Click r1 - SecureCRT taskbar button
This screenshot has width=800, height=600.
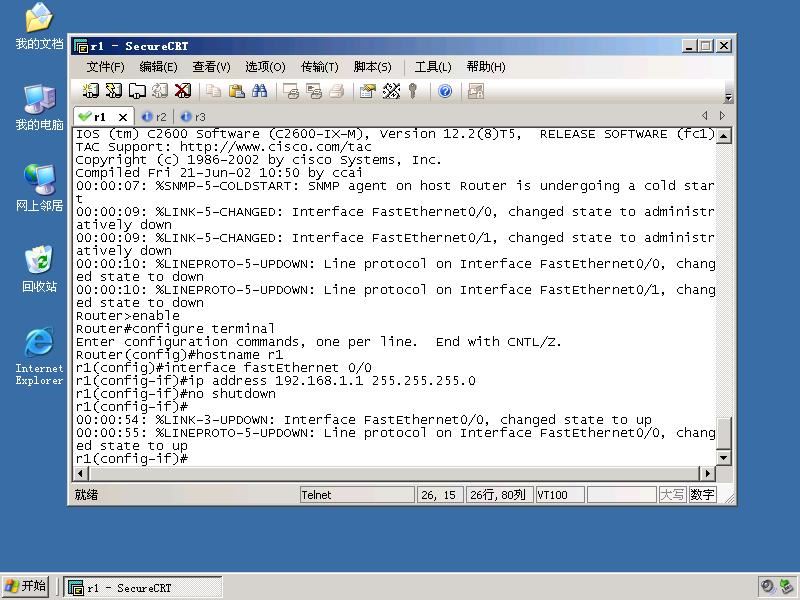(x=143, y=588)
